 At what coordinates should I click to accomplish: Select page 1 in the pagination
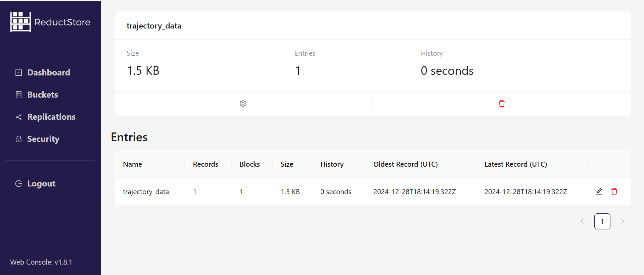coord(602,221)
